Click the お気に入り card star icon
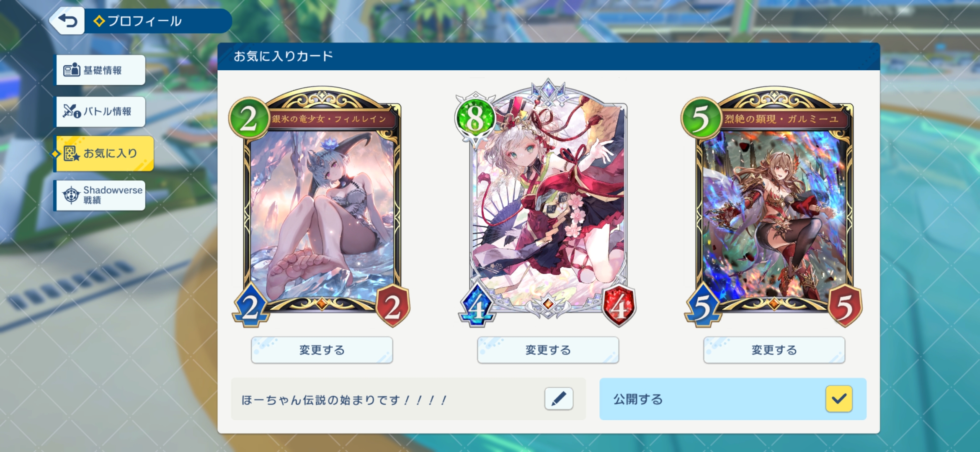 [x=71, y=154]
